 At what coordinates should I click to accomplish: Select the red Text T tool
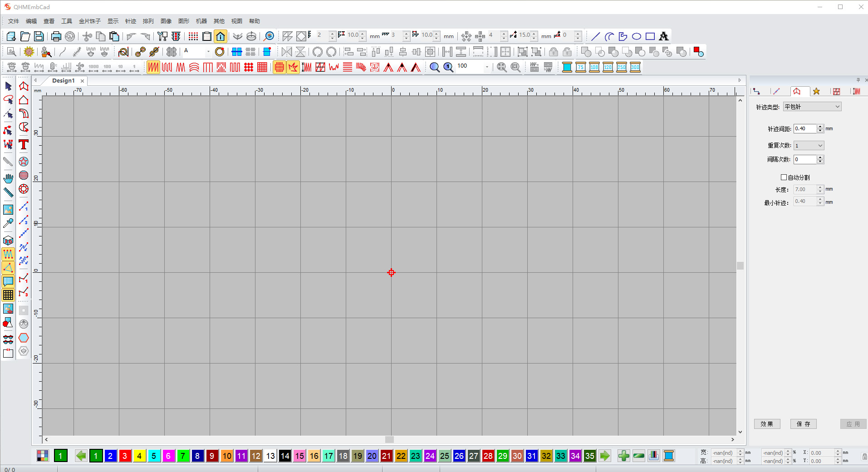click(24, 144)
